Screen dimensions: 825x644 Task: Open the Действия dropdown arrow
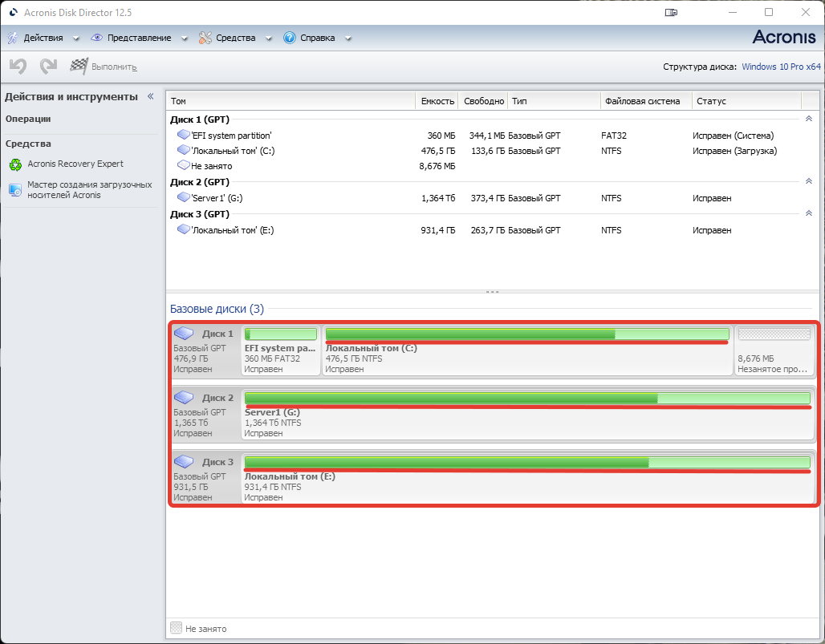tap(75, 38)
